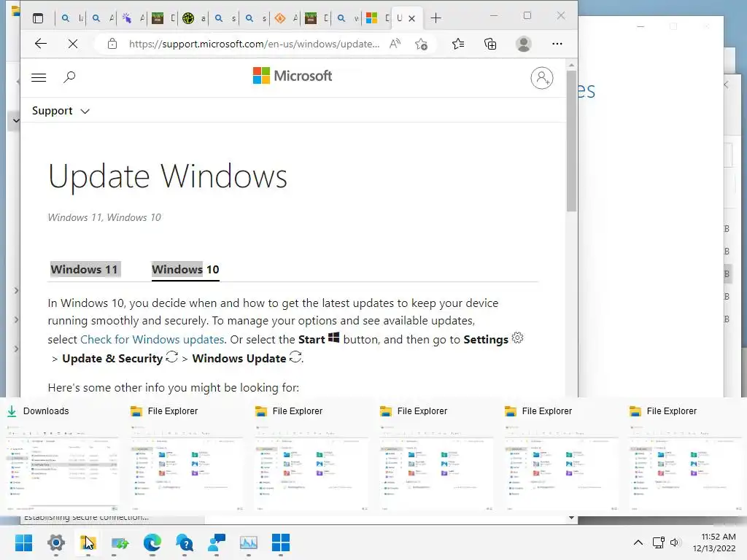Open the blue Windows tile taskbar app
The height and width of the screenshot is (560, 747).
281,542
